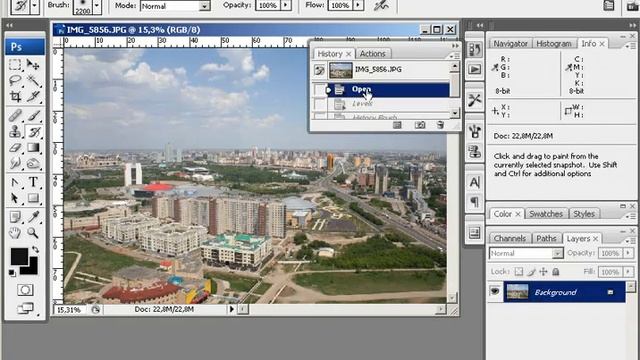Screen dimensions: 640x360
Task: Set history brush source on IMG_5856.JPG snapshot
Action: tap(320, 70)
